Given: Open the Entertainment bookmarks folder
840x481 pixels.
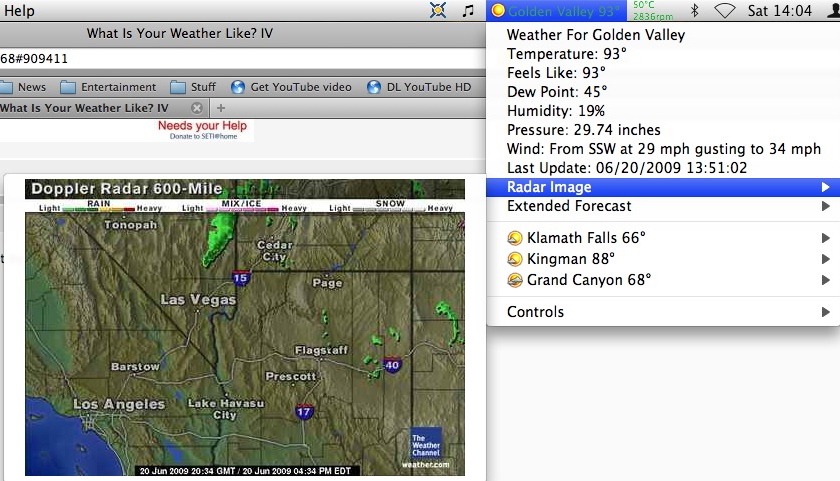Looking at the screenshot, I should pos(108,87).
